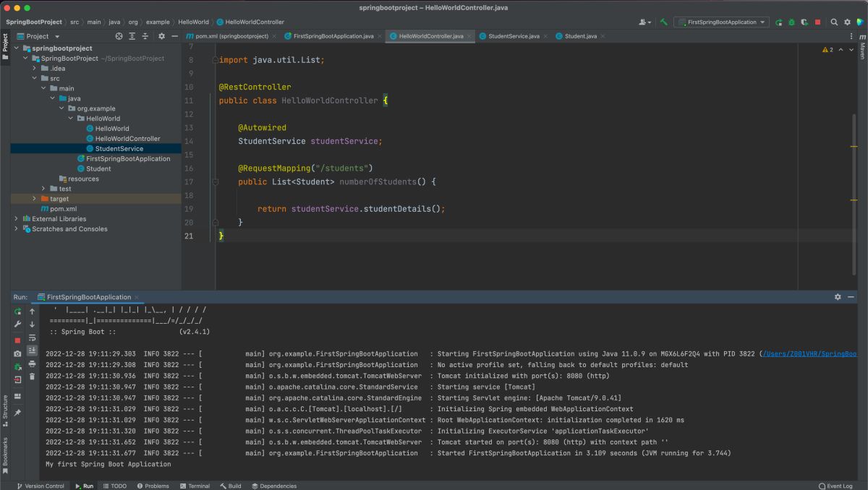Viewport: 868px width, 490px height.
Task: Clear the console using the trash icon
Action: pyautogui.click(x=32, y=376)
